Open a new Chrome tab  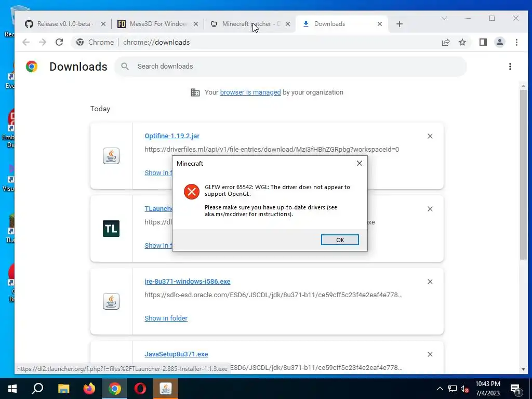coord(400,24)
